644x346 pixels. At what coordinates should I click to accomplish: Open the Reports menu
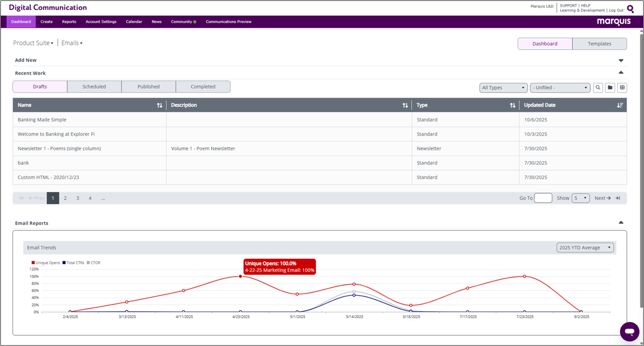point(69,21)
